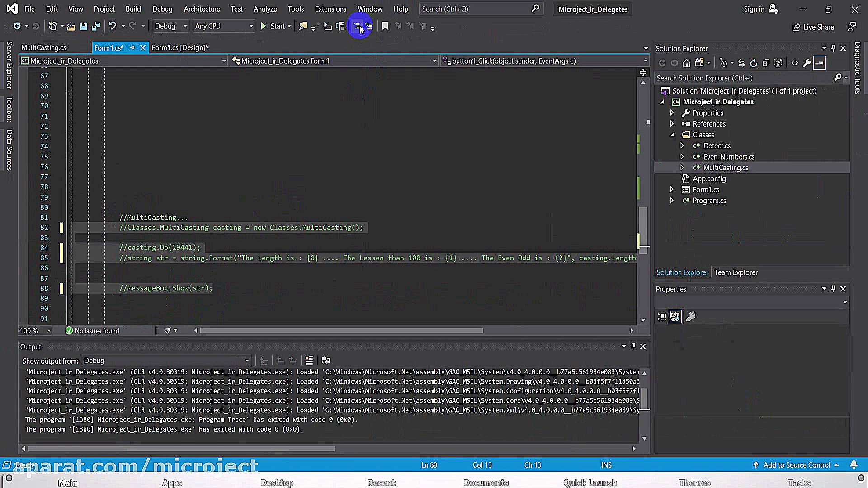
Task: Click the Live Share button
Action: coord(813,27)
